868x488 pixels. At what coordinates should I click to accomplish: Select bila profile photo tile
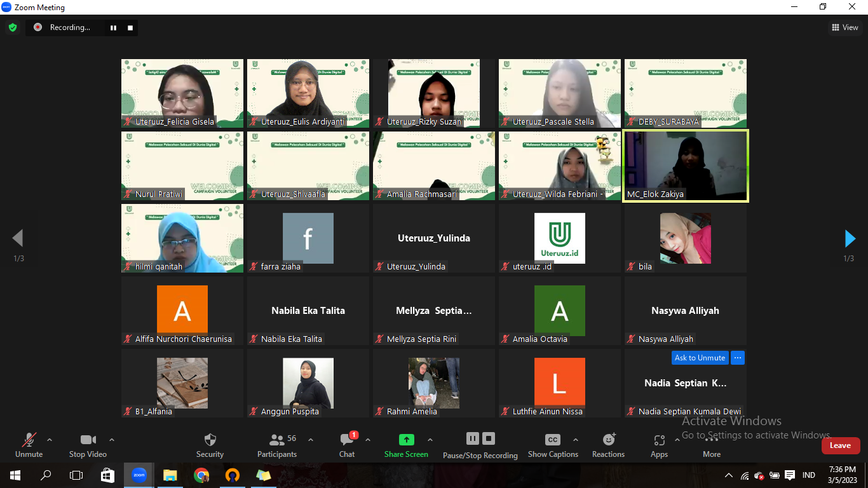coord(686,238)
